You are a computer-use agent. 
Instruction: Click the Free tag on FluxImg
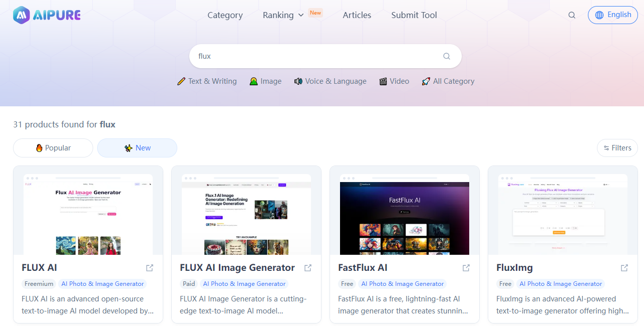point(505,284)
